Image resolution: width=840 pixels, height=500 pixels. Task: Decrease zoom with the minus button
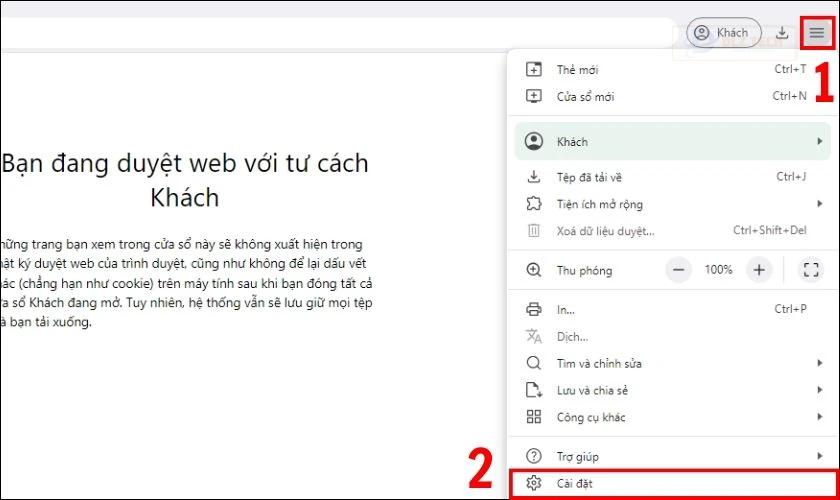coord(678,270)
